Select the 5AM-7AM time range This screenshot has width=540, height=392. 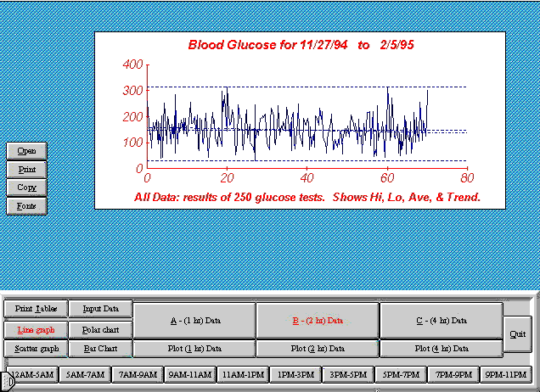tap(85, 374)
